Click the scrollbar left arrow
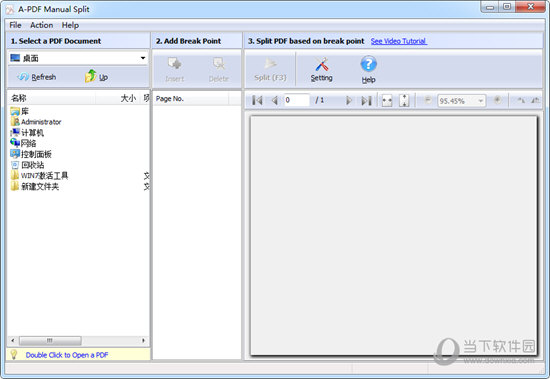This screenshot has width=550, height=379. coord(13,340)
